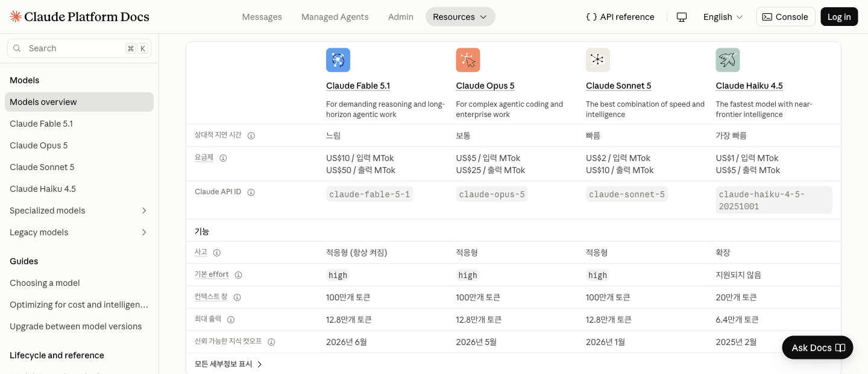This screenshot has height=374, width=868.
Task: Click the info icon beside 기본 effort
Action: 239,275
